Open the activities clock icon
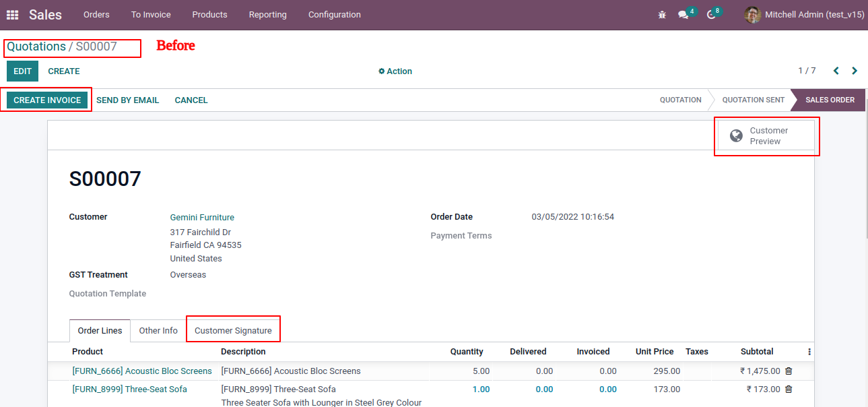Viewport: 868px width, 407px height. point(710,15)
